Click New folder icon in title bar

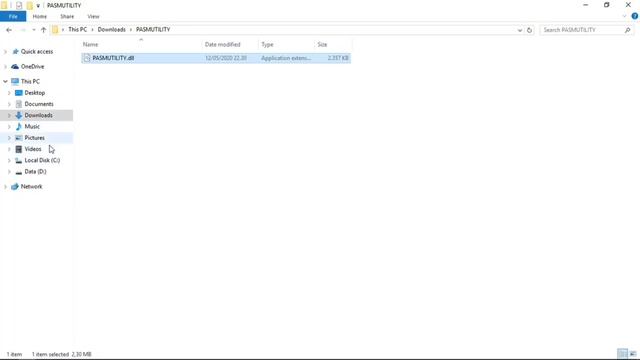[x=29, y=5]
